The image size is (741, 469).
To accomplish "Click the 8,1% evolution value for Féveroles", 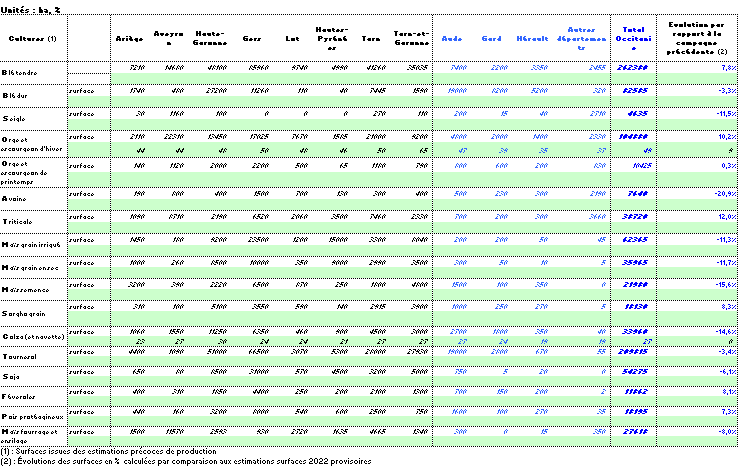I will 729,392.
